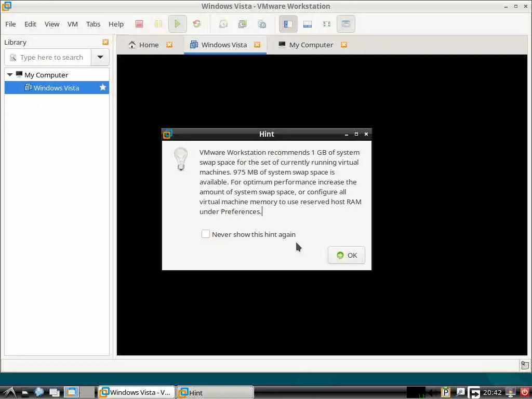The height and width of the screenshot is (399, 532).
Task: Open the Library search filter dropdown arrow
Action: tap(100, 57)
